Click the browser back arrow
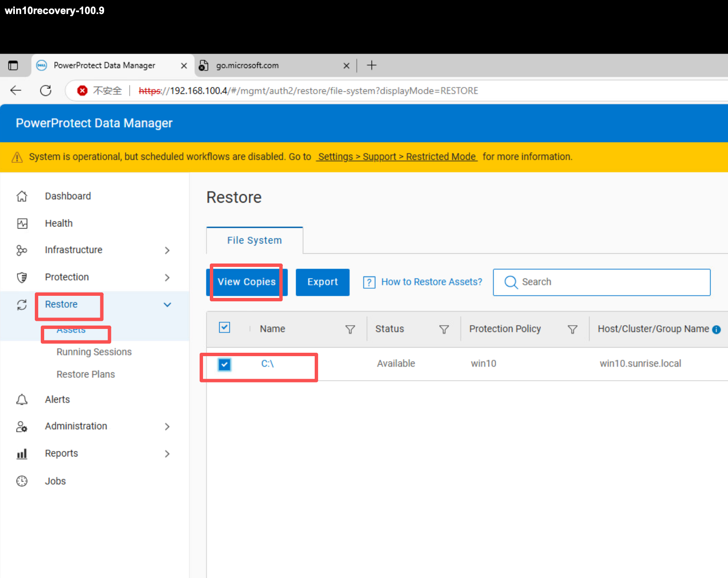The height and width of the screenshot is (578, 728). tap(16, 90)
